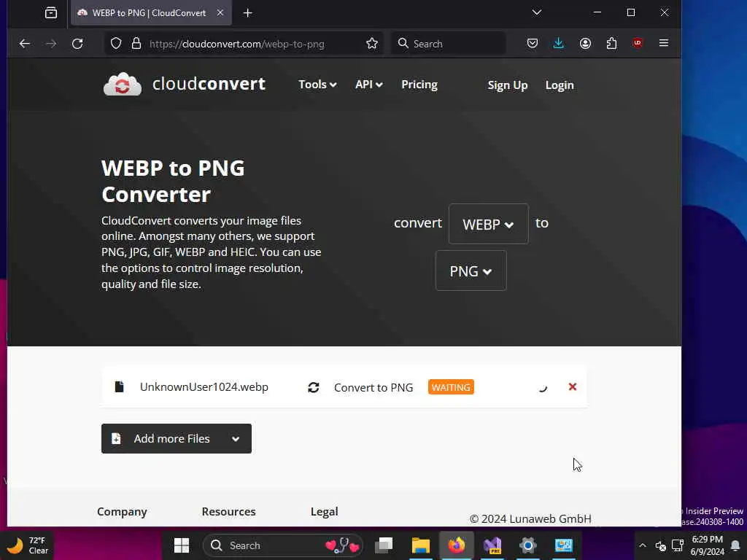
Task: Click the file icon beside UnknownUser1024.webp
Action: coord(119,386)
